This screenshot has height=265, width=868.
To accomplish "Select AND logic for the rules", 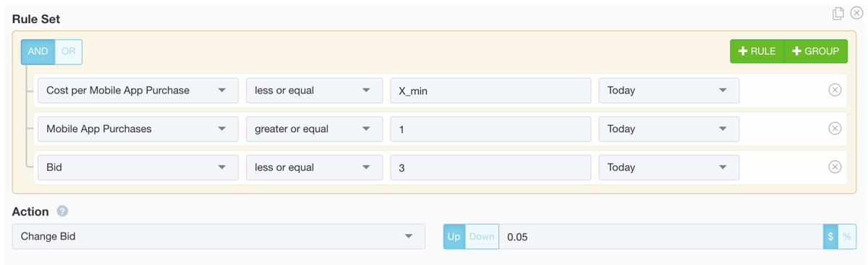I will point(38,51).
